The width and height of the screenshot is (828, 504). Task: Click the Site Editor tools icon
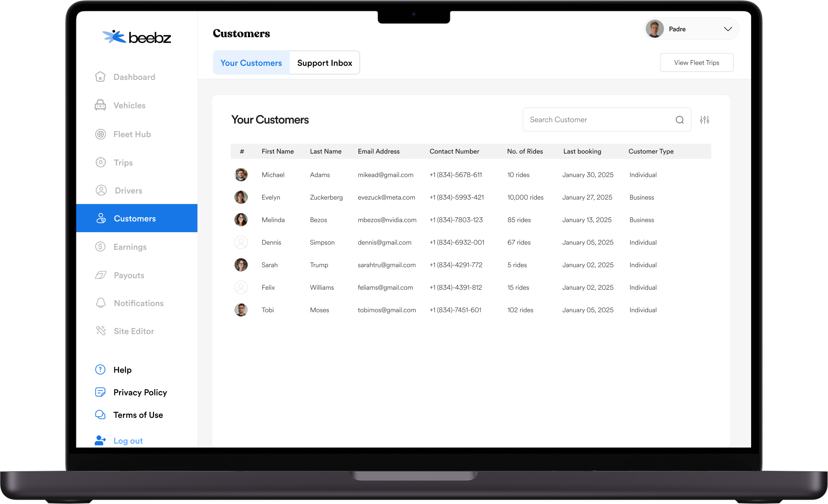coord(101,331)
